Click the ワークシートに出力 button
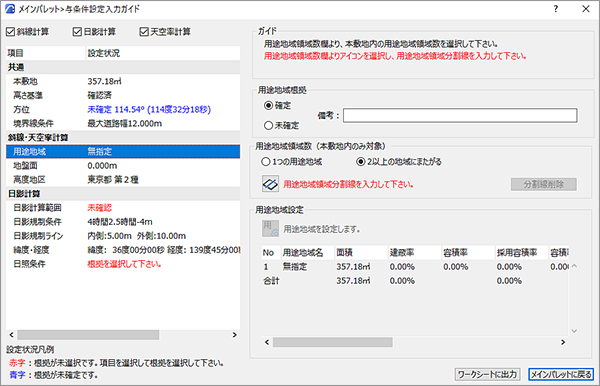This screenshot has height=386, width=600. point(487,374)
